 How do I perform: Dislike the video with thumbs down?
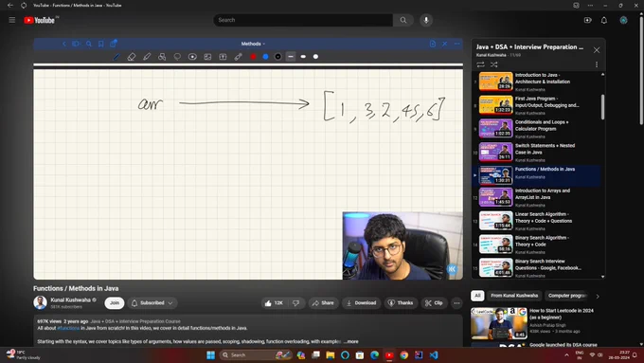[295, 303]
